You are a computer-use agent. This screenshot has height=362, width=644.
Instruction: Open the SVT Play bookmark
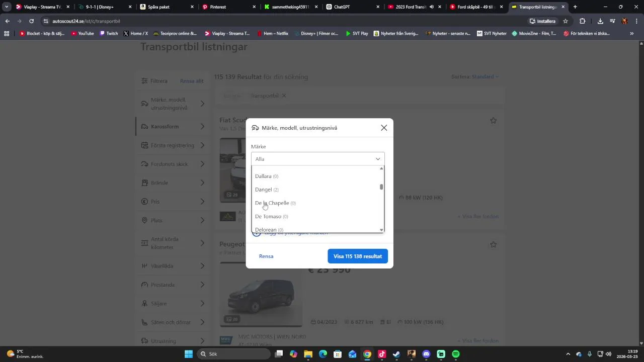tap(357, 34)
